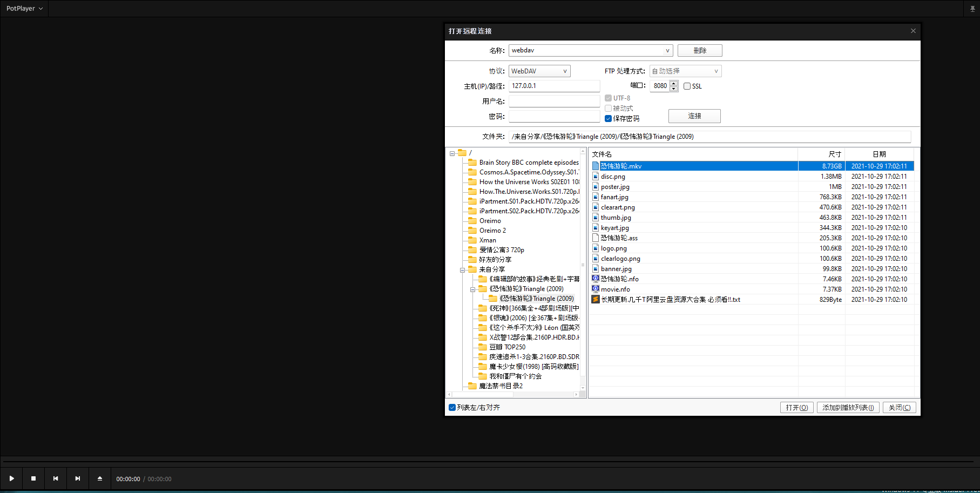Click the skip-to-previous icon
This screenshot has height=493, width=980.
click(x=55, y=478)
